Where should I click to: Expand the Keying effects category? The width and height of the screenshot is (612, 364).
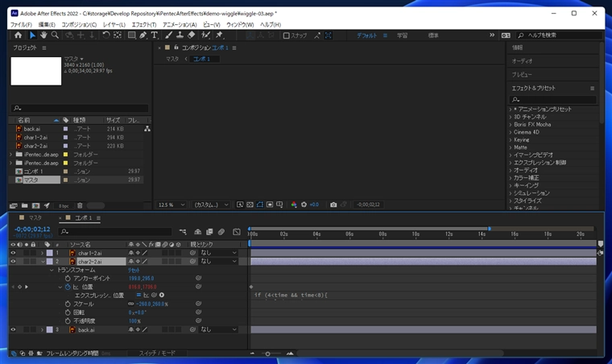(x=510, y=139)
